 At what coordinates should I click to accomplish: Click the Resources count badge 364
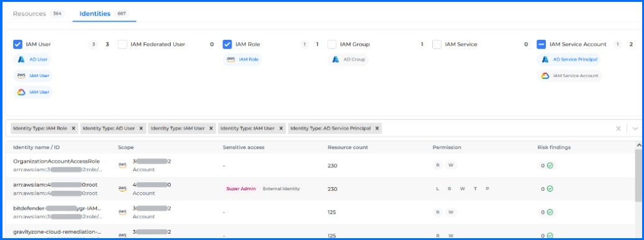57,14
